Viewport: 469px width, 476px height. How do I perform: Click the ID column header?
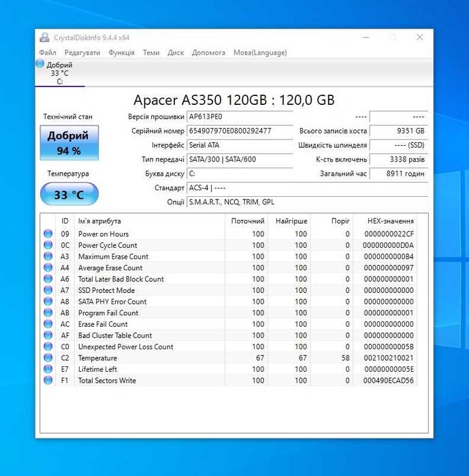pyautogui.click(x=65, y=221)
